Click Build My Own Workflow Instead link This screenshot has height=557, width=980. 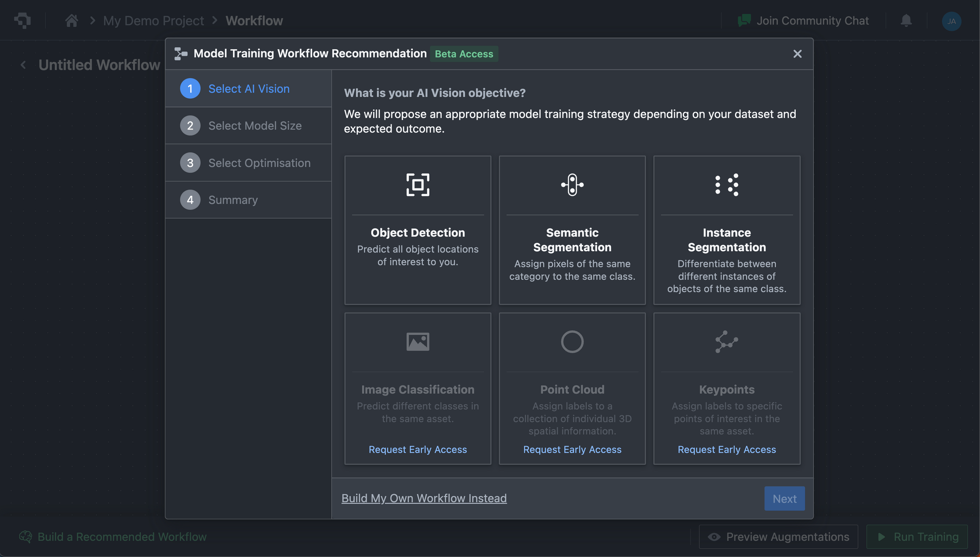point(424,498)
